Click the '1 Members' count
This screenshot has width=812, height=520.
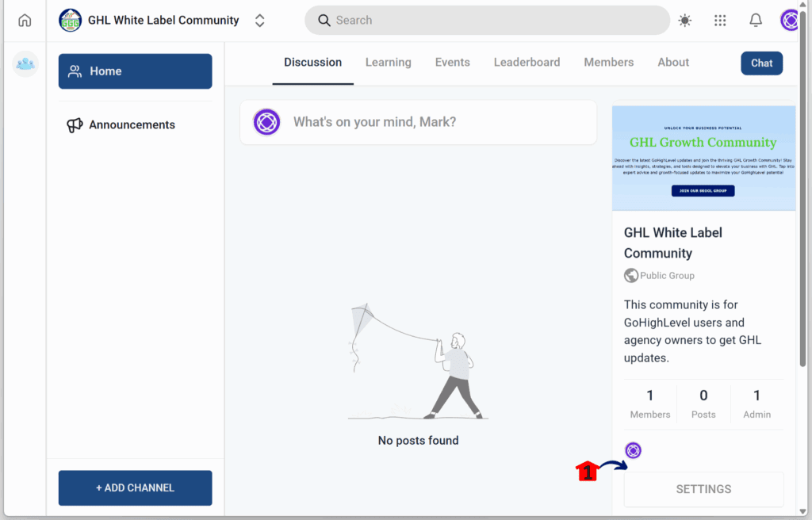point(650,404)
